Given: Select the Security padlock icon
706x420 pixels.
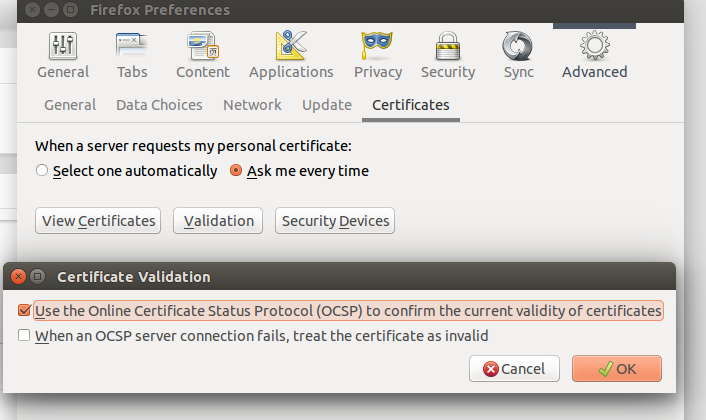Looking at the screenshot, I should click(447, 47).
